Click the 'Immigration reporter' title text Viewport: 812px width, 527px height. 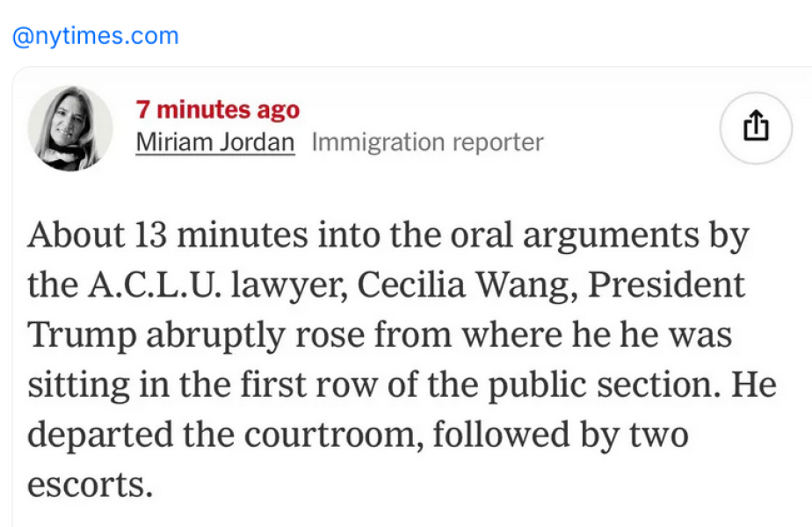click(x=428, y=142)
